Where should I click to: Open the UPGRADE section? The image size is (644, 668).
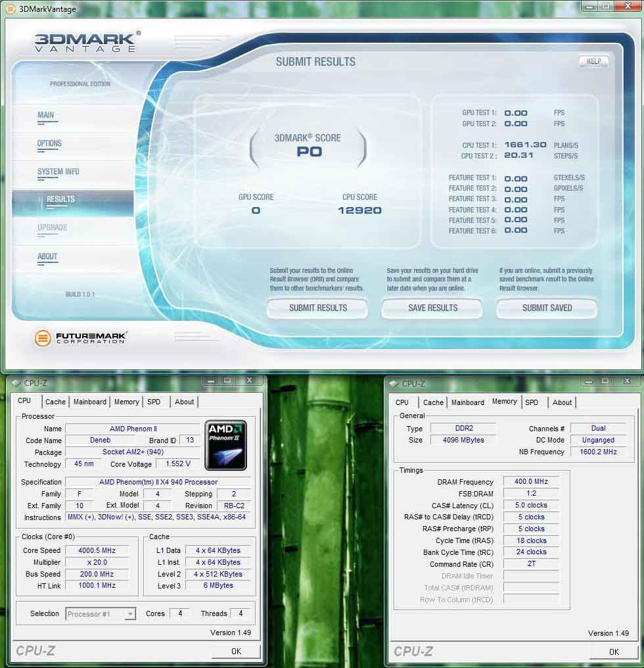(x=53, y=227)
